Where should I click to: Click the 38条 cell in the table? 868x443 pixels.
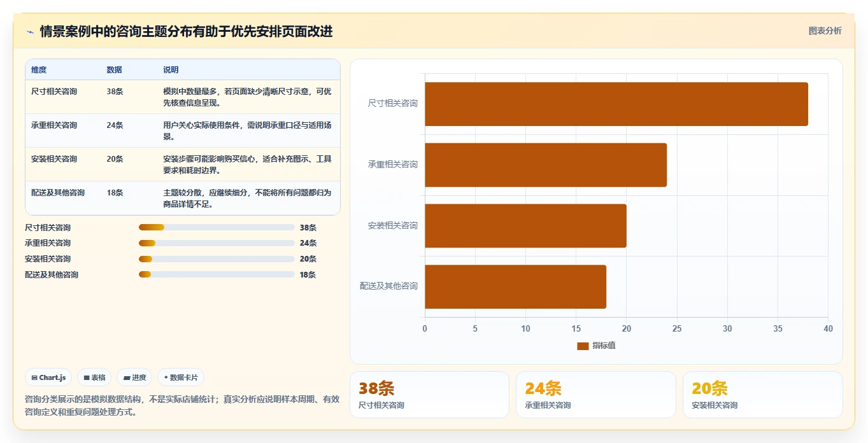coord(115,92)
